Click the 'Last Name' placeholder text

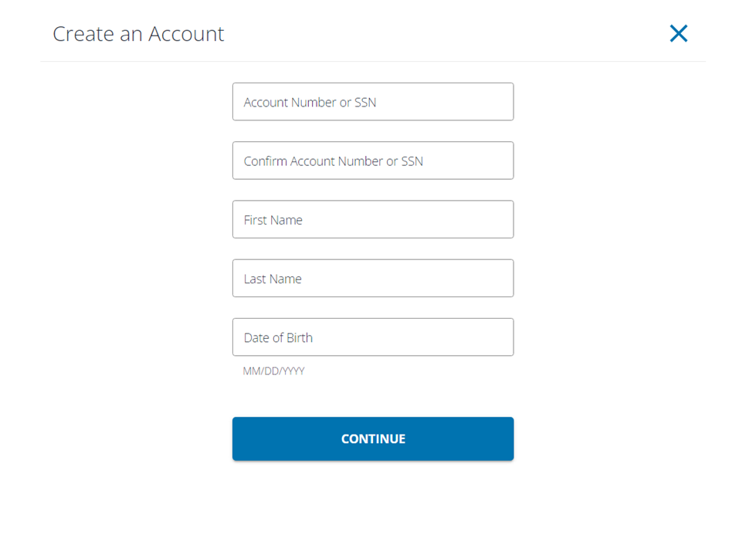tap(273, 279)
